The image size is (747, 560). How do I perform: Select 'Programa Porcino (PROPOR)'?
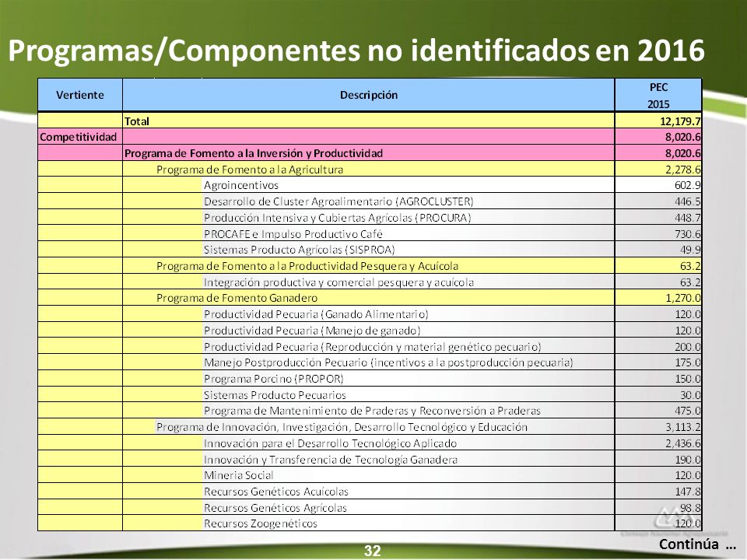point(273,379)
